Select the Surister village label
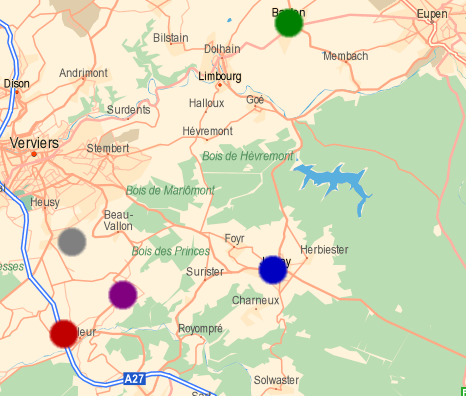Screen dimensions: 466x396 pyautogui.click(x=205, y=272)
